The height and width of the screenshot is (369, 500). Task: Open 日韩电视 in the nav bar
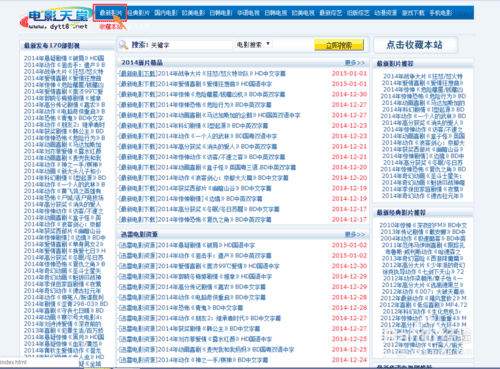pyautogui.click(x=276, y=13)
